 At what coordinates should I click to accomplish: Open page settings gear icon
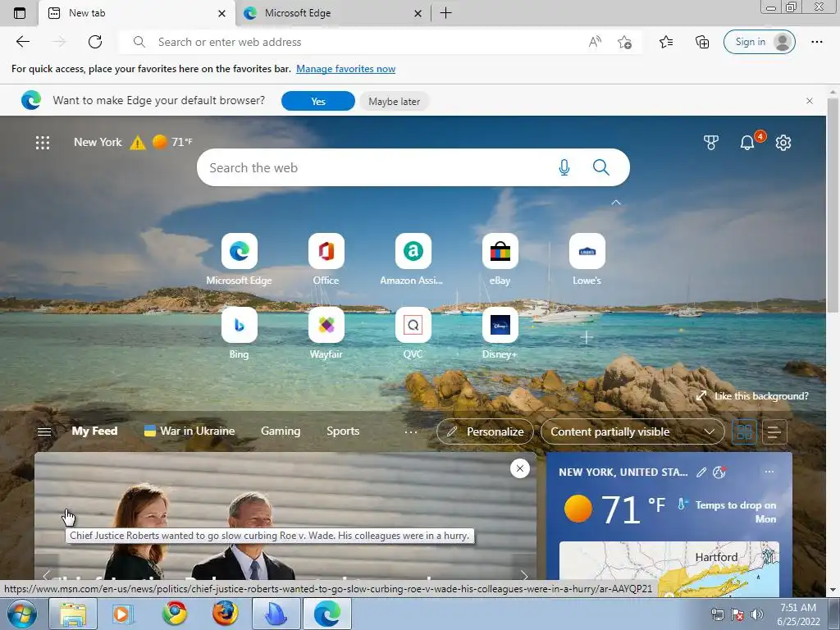(x=783, y=143)
